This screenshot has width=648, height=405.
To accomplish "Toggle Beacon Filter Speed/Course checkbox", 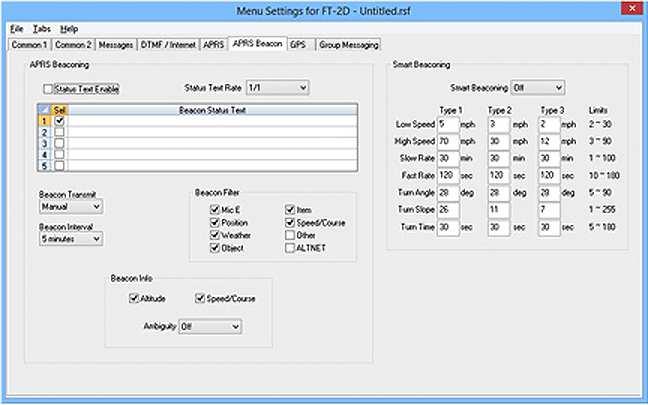I will [290, 223].
